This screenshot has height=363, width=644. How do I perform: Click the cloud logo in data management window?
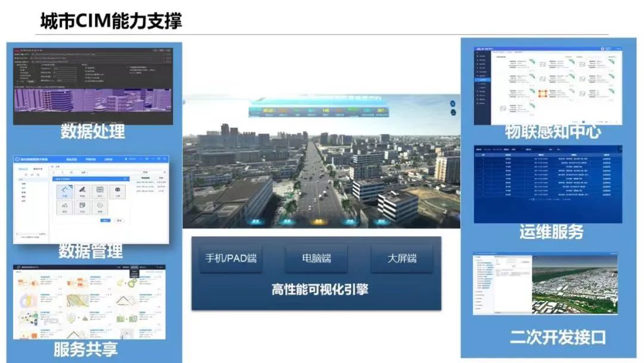point(17,160)
